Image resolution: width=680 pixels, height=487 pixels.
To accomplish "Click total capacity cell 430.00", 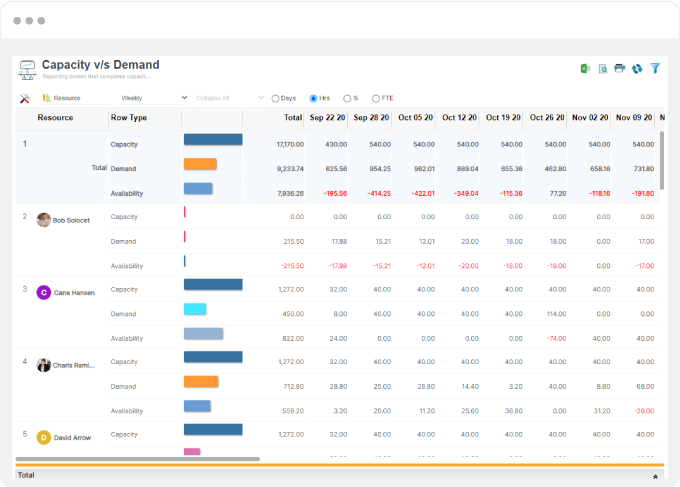I will coord(336,144).
